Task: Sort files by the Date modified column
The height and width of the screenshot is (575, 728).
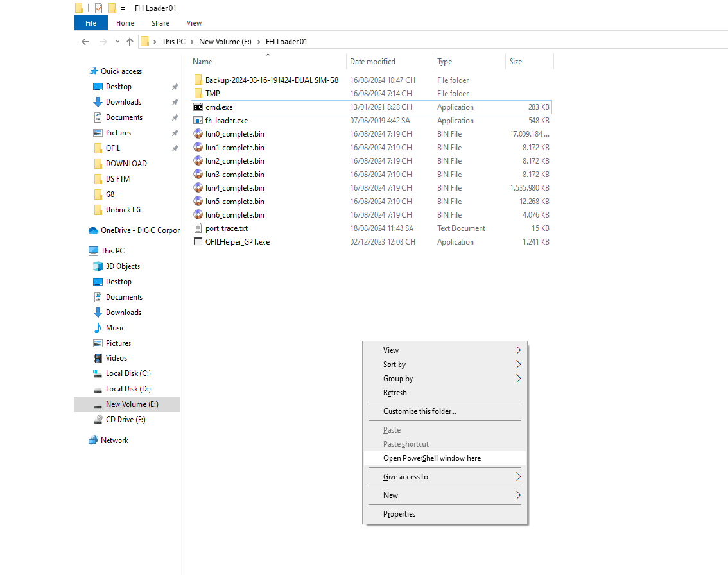Action: [372, 62]
